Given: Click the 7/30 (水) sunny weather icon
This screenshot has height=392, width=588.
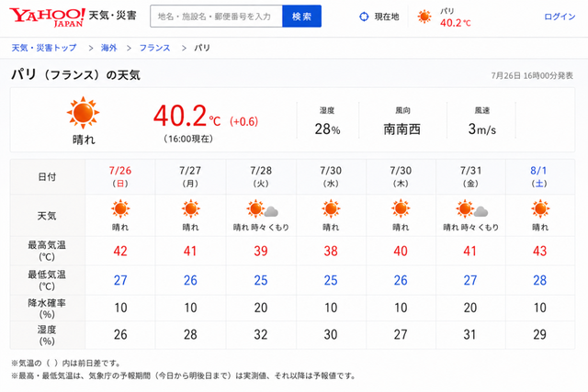Looking at the screenshot, I should point(331,209).
